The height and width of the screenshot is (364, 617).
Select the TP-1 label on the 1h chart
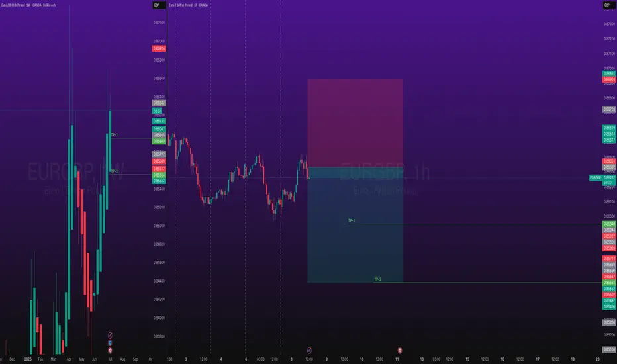(352, 221)
